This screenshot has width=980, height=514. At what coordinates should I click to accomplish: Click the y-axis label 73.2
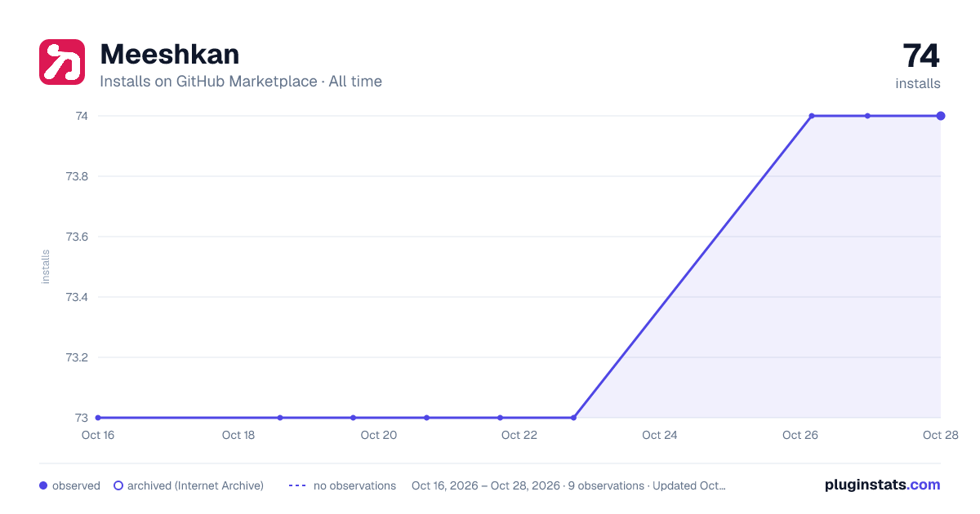click(x=78, y=357)
